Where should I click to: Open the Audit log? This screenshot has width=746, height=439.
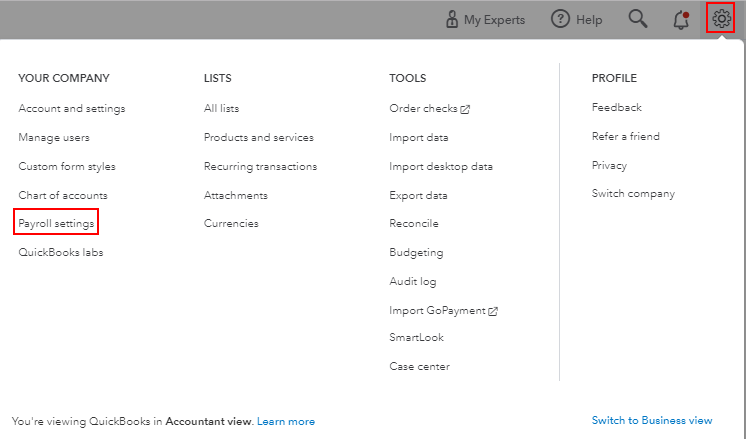(x=412, y=281)
